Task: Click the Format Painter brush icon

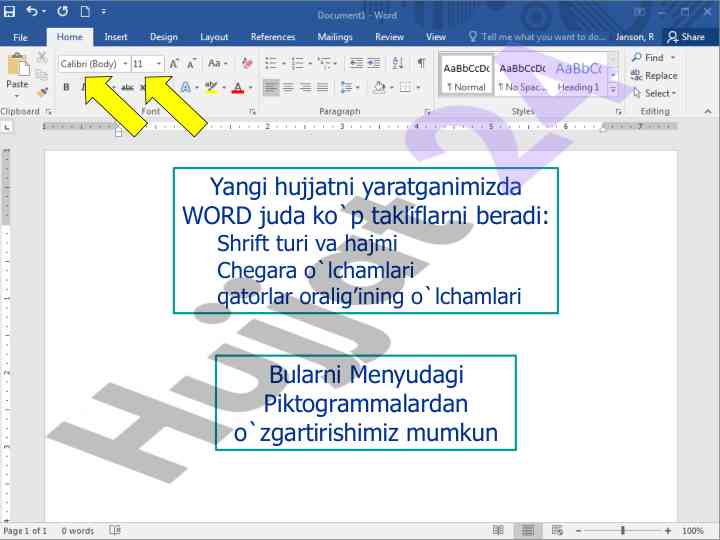Action: (x=42, y=92)
